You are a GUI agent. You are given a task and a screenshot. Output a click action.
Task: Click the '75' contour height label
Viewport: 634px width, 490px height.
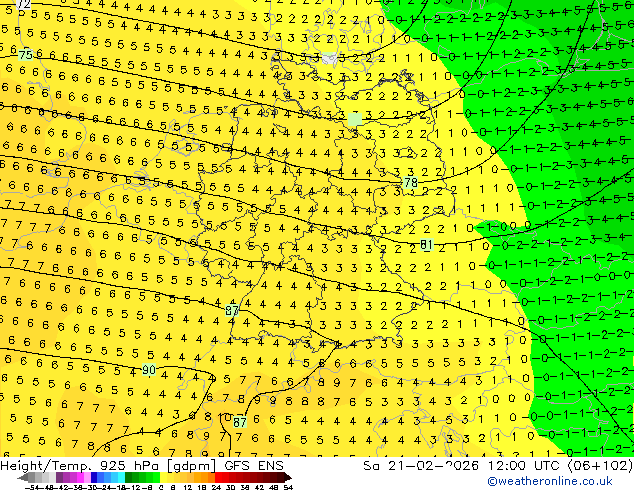(25, 55)
